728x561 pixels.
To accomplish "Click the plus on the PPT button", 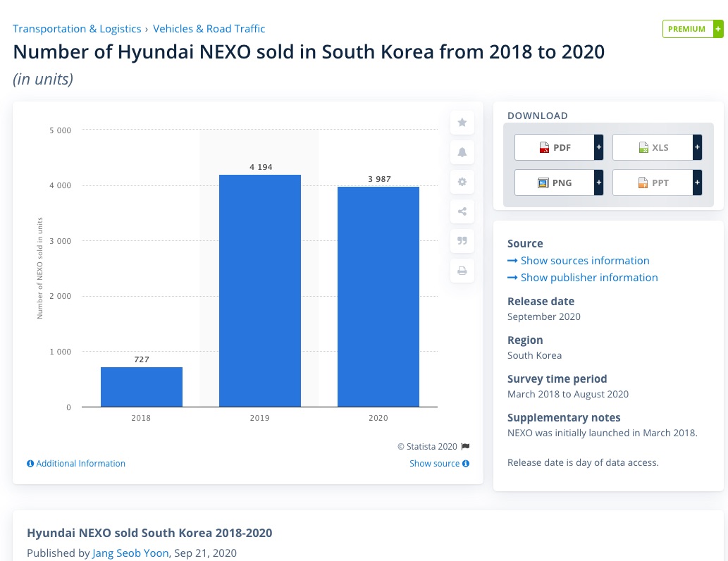I will pyautogui.click(x=697, y=183).
